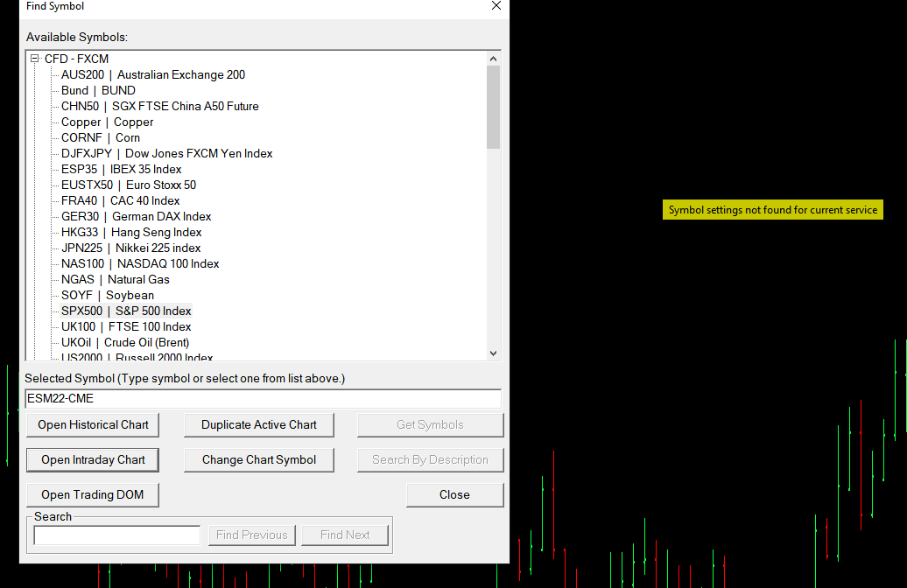This screenshot has height=588, width=907.
Task: Select DJFXJPY Dow Jones FXCM Yen Index
Action: coord(166,153)
